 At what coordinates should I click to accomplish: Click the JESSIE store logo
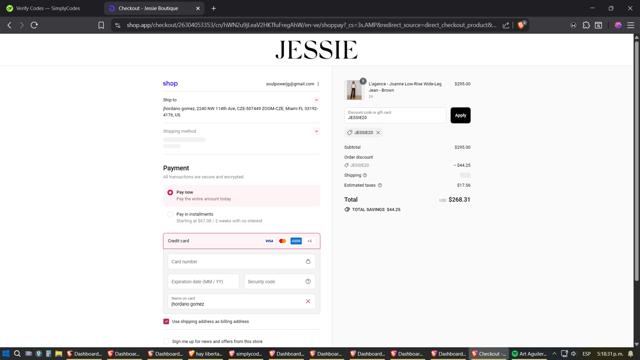coord(316,50)
